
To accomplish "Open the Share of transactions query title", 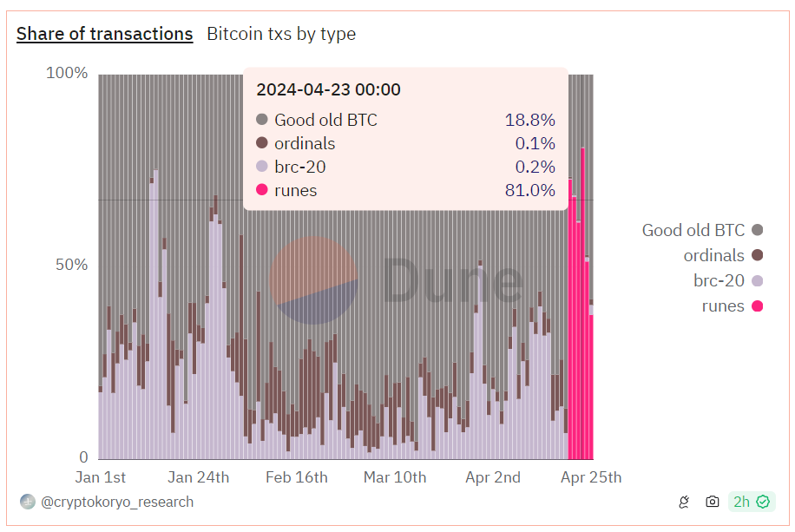I will 104,34.
